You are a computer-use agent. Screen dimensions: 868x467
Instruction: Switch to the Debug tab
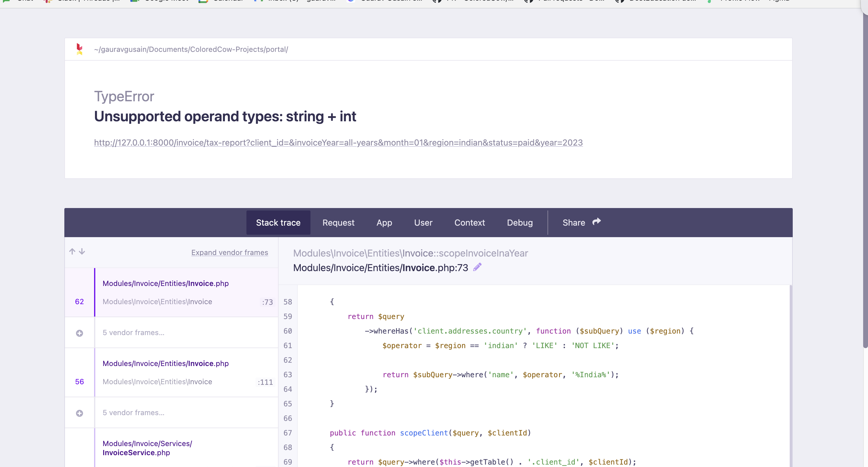coord(520,222)
